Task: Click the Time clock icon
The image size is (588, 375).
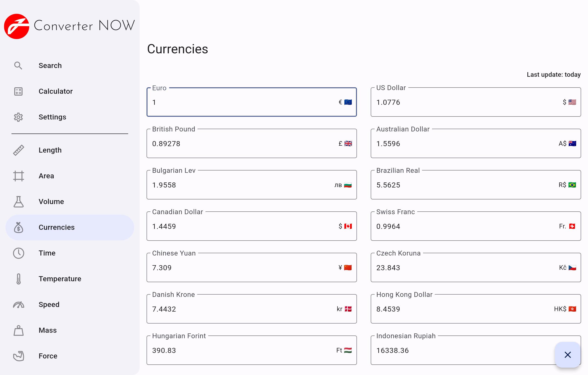Action: tap(18, 253)
